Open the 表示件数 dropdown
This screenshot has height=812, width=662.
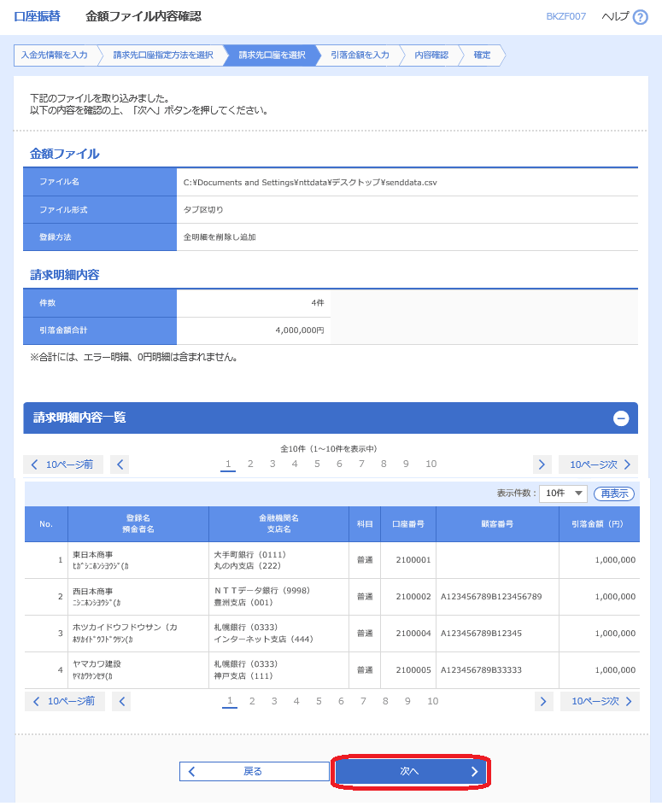coord(563,494)
